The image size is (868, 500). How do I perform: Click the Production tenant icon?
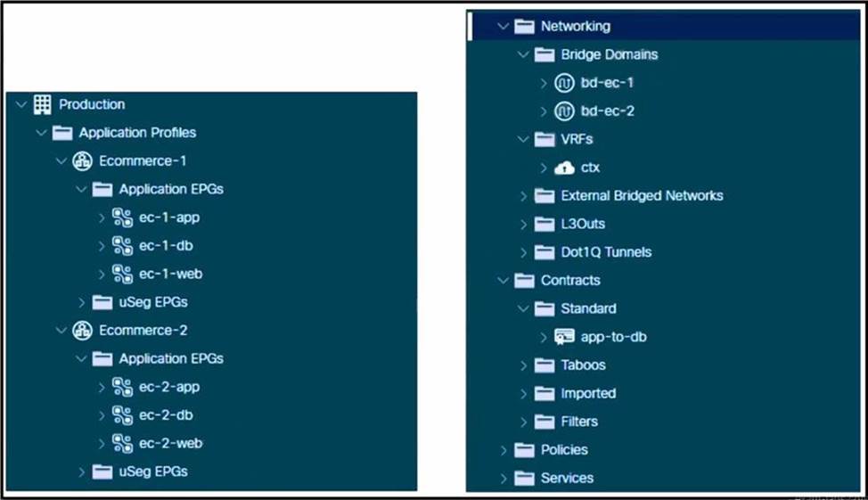(x=42, y=104)
